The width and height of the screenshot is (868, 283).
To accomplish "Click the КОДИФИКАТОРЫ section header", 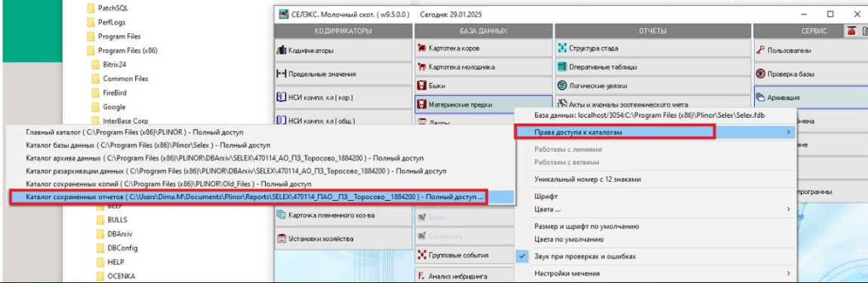I will pos(343,31).
